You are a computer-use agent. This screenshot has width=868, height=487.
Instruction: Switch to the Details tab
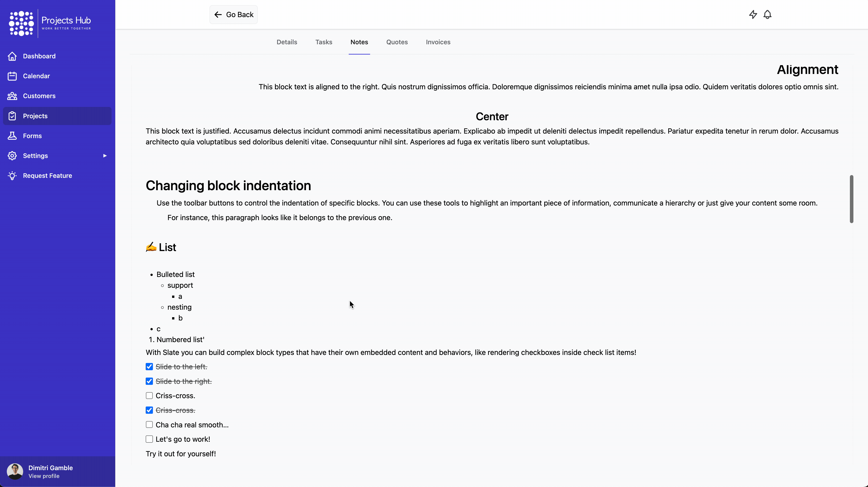coord(287,42)
